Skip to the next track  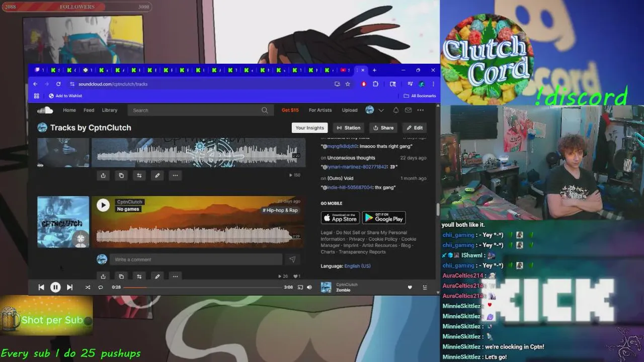pyautogui.click(x=69, y=287)
